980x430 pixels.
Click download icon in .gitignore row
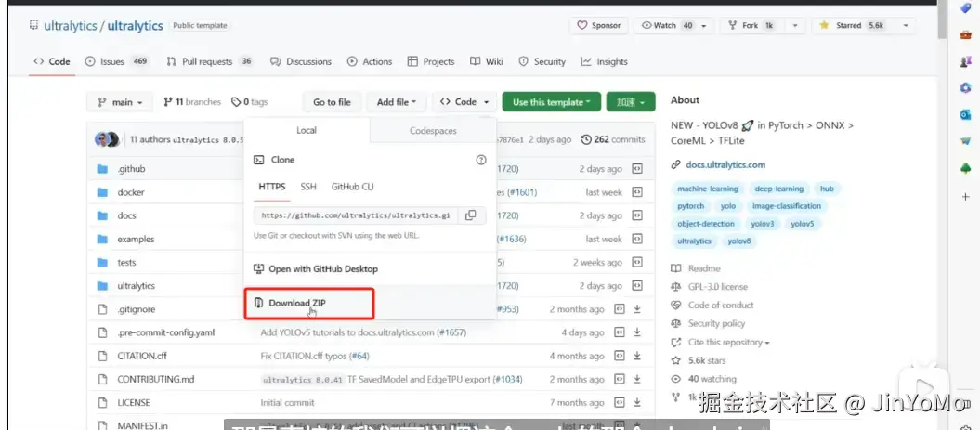637,309
